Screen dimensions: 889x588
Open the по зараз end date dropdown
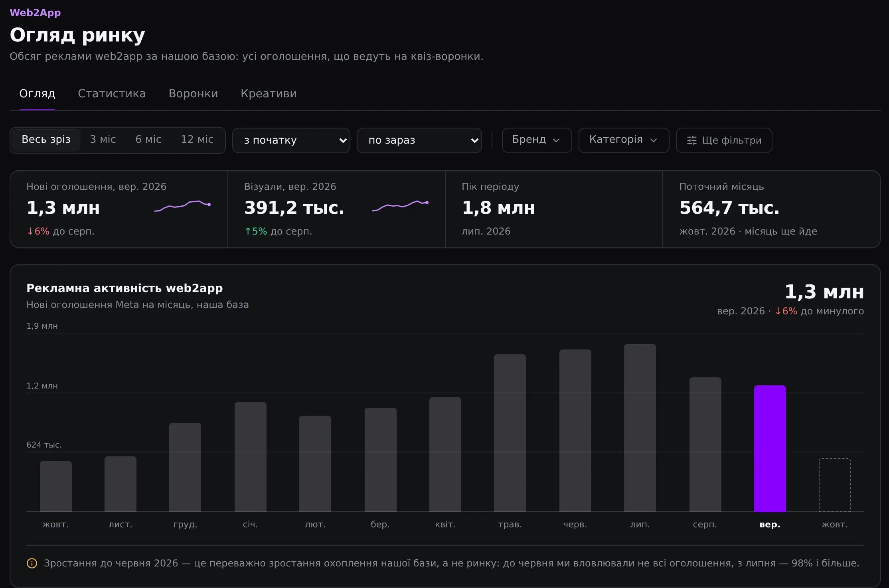tap(419, 140)
